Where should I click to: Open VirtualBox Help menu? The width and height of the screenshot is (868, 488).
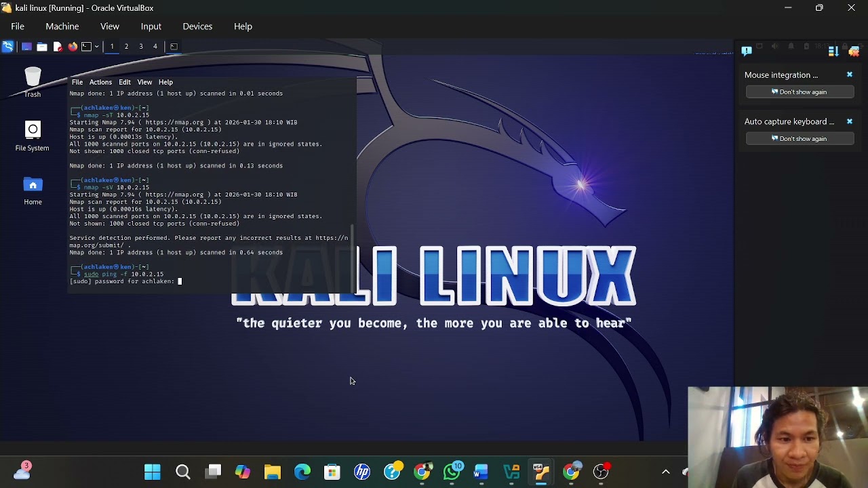tap(243, 26)
